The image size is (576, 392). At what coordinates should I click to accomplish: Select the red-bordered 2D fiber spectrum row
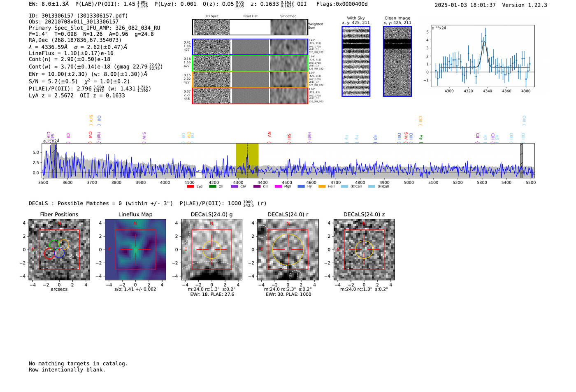(x=250, y=95)
